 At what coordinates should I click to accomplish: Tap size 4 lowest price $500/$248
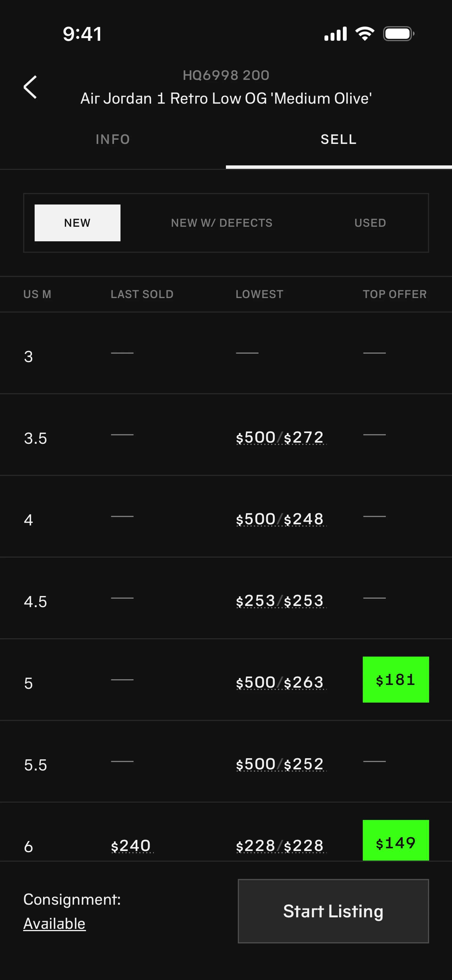(280, 519)
